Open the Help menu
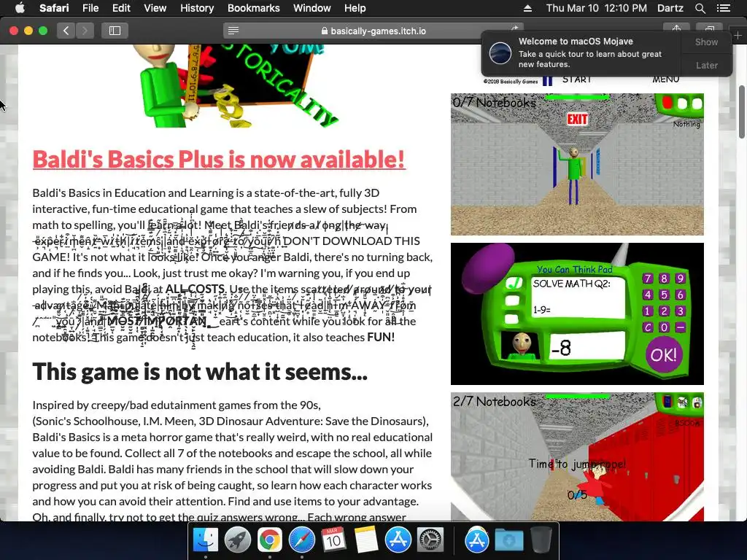Screen dimensions: 747x560 (x=355, y=8)
